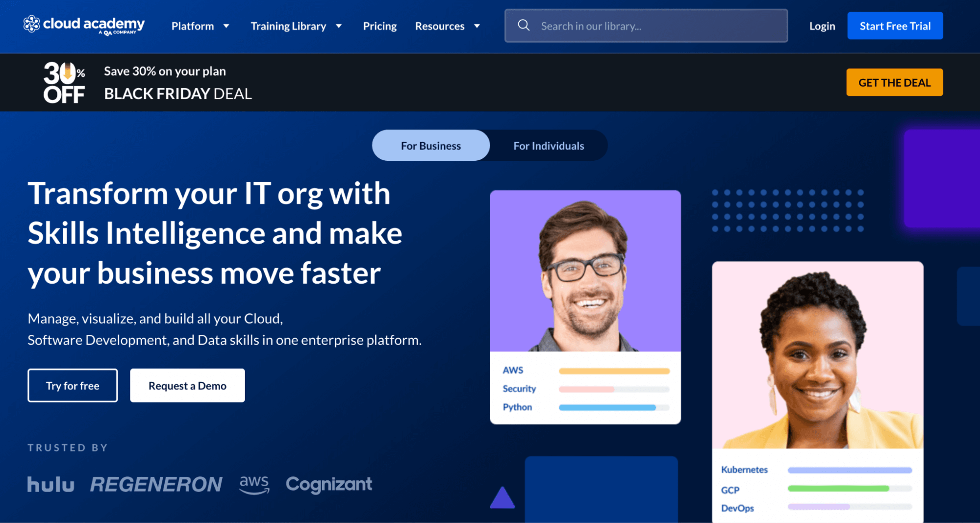Expand the Training Library dropdown arrow
The width and height of the screenshot is (980, 523).
coord(338,26)
